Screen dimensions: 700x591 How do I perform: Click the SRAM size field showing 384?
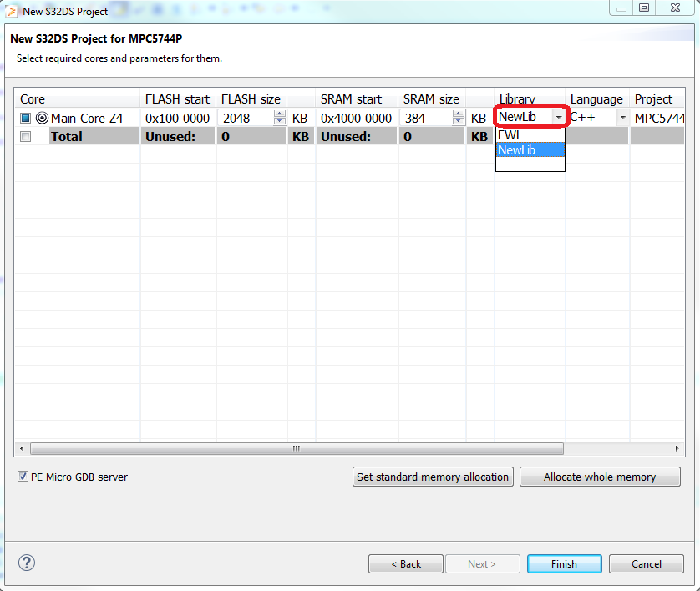click(426, 118)
